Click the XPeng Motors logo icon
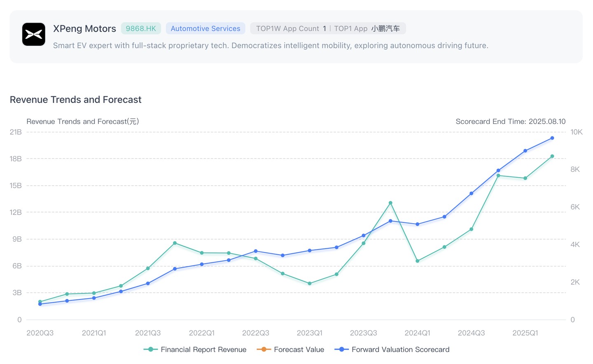593x364 pixels. point(34,34)
